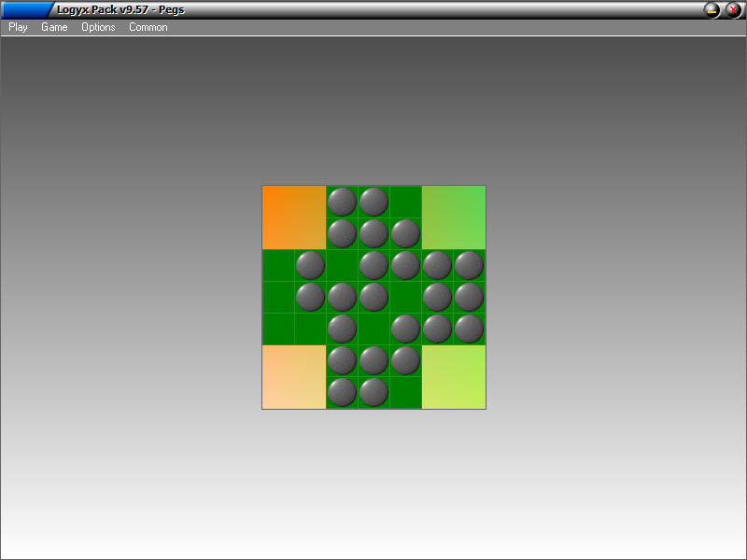Click the leftmost empty hole in fifth row

278,329
